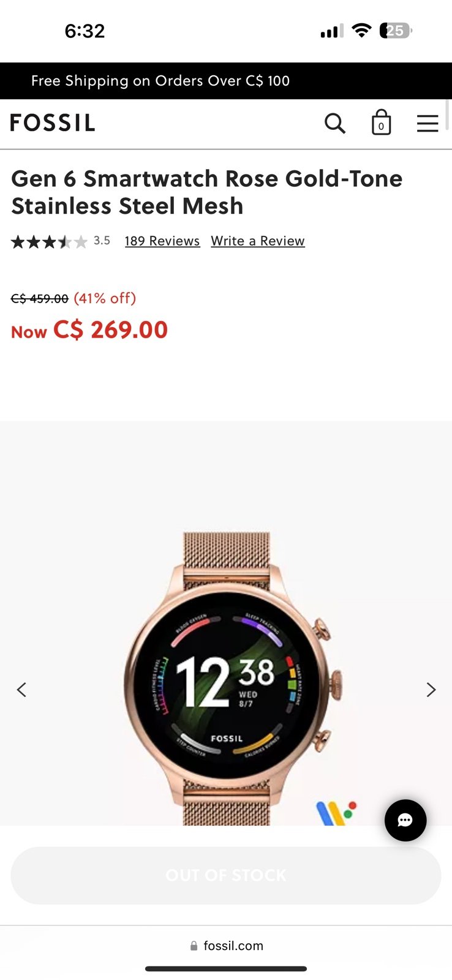452x980 pixels.
Task: Open the search magnifier icon
Action: point(335,123)
